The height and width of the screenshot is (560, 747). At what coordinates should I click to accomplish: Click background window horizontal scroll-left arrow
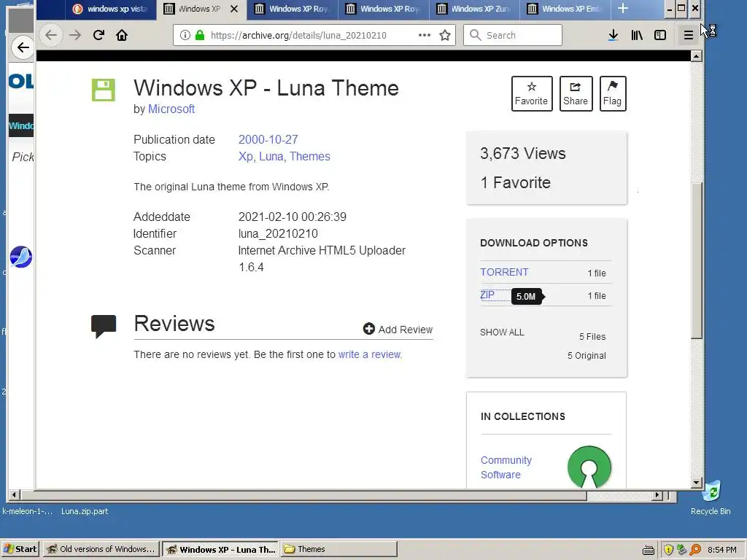13,495
